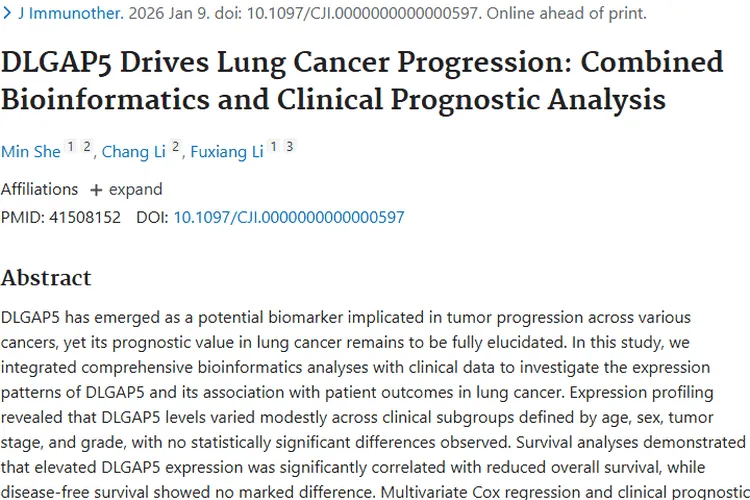Expand the Affiliations section
750x500 pixels.
[136, 189]
